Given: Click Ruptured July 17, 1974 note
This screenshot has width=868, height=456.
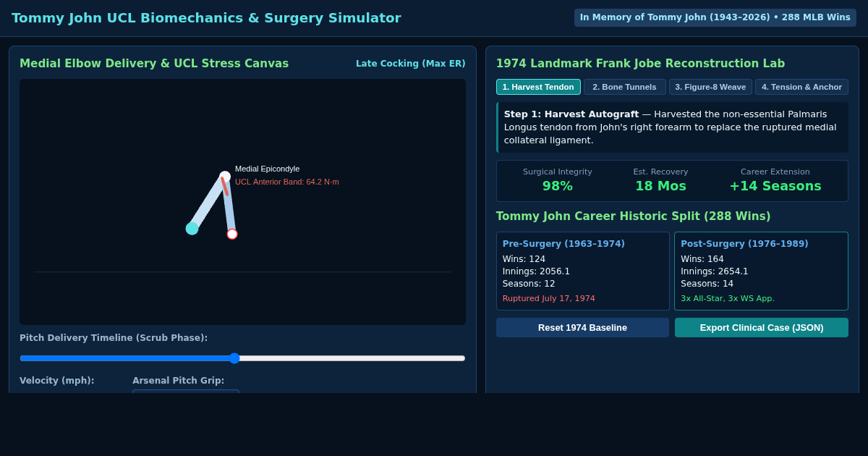Looking at the screenshot, I should (x=549, y=298).
